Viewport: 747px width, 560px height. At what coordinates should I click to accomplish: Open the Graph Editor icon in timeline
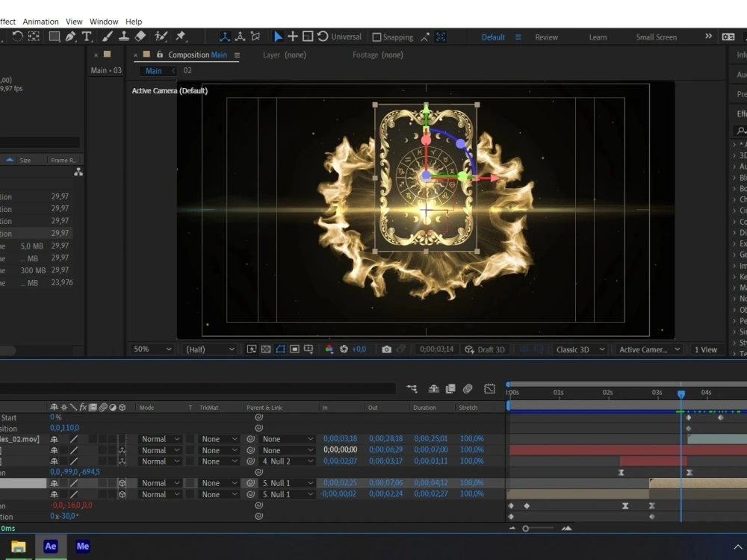pyautogui.click(x=489, y=389)
